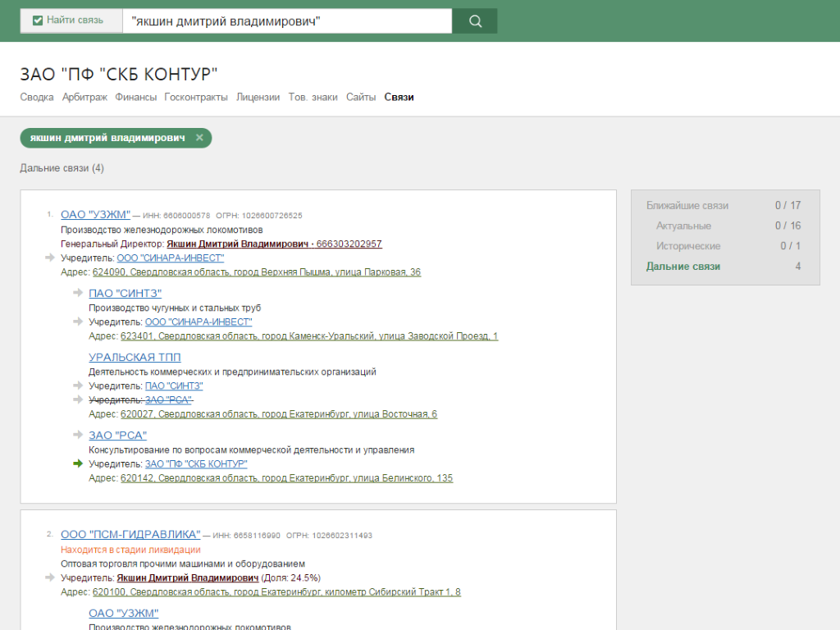Open the ООО "ПСМ-ГИДРАВЛИКА" company link
Screen dimensions: 840x630
pos(130,535)
